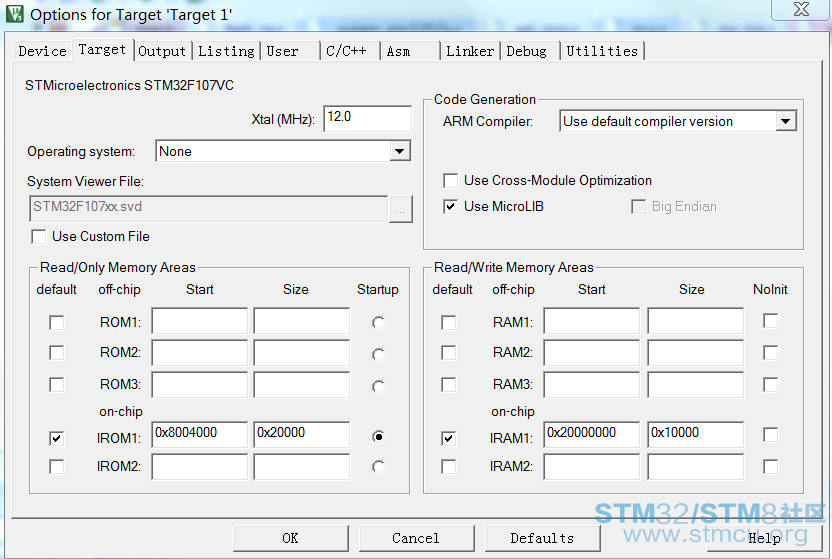This screenshot has width=832, height=559.
Task: Select ROM3 Startup radio button
Action: 378,387
